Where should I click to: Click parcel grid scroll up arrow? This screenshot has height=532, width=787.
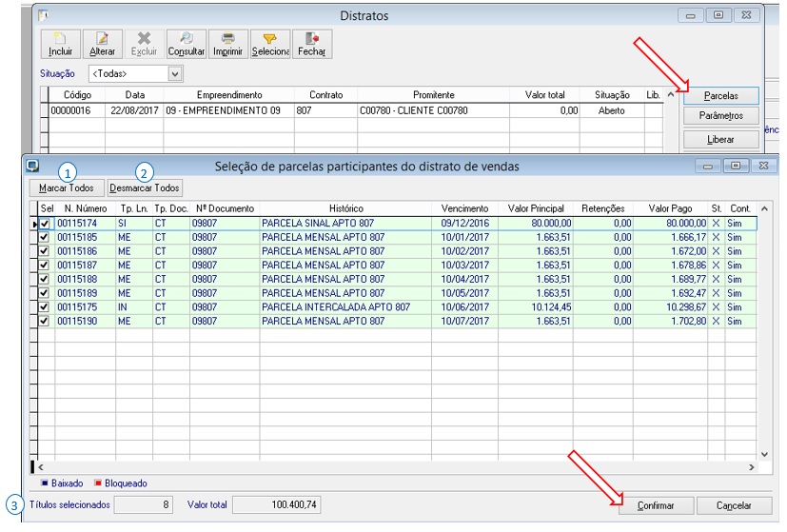(764, 208)
